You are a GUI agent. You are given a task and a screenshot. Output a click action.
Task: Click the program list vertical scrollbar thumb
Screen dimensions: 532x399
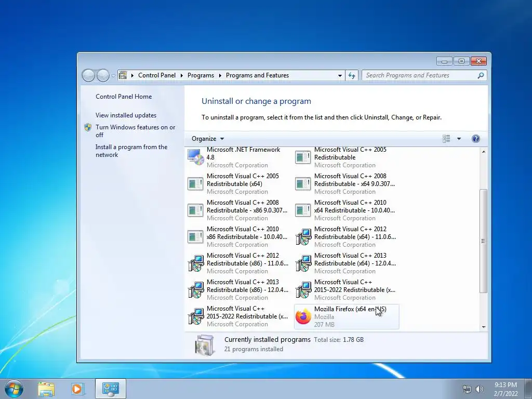click(483, 241)
